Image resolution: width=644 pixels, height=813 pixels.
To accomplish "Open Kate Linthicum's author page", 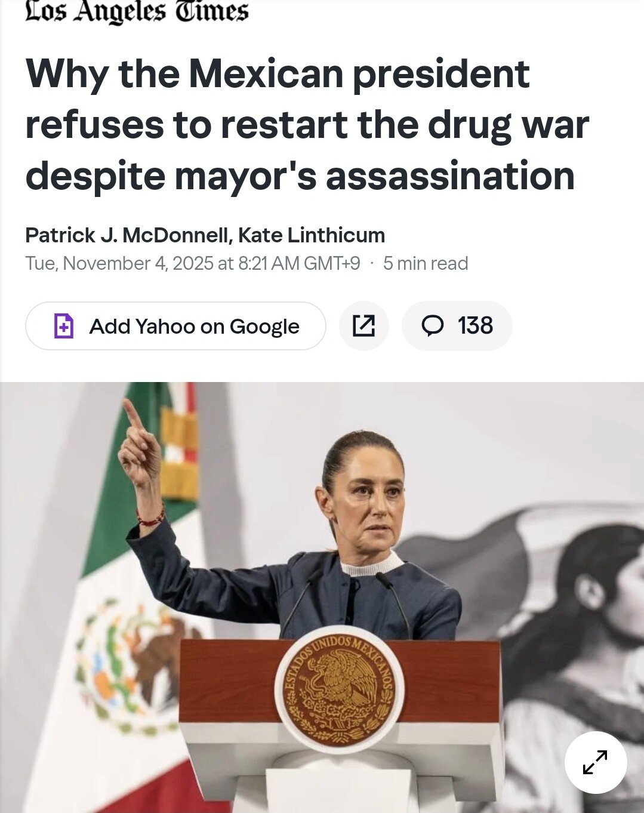I will click(312, 235).
